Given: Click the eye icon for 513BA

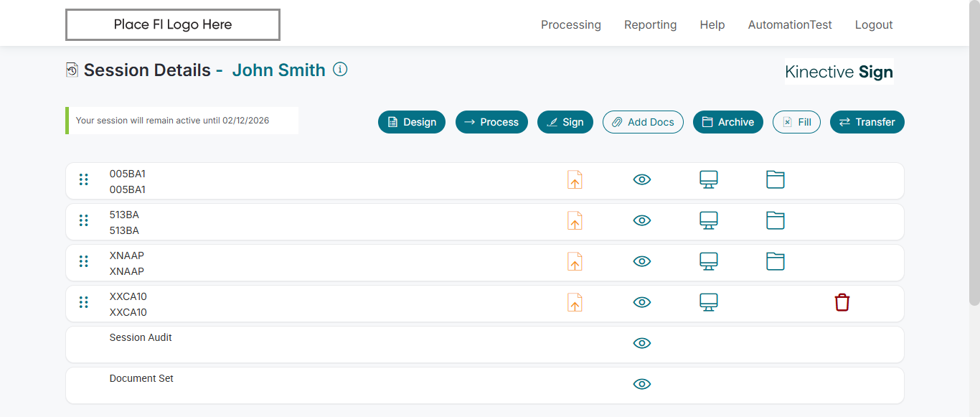Looking at the screenshot, I should pyautogui.click(x=642, y=220).
